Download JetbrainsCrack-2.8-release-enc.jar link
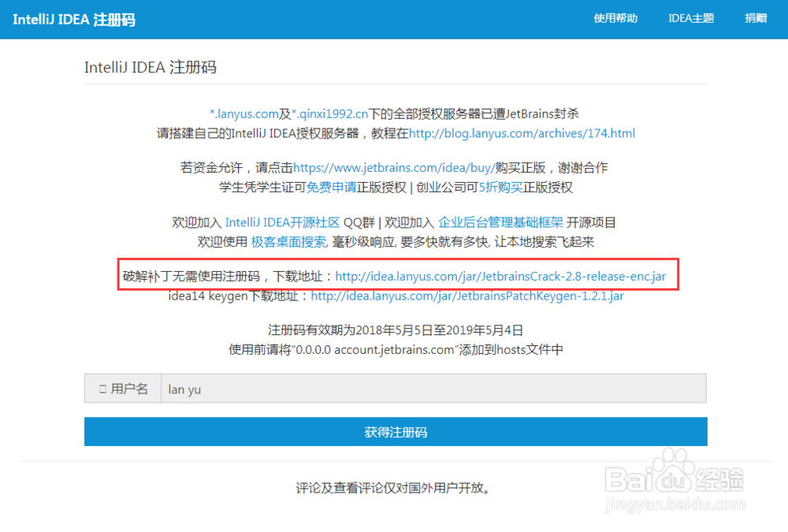 point(500,276)
